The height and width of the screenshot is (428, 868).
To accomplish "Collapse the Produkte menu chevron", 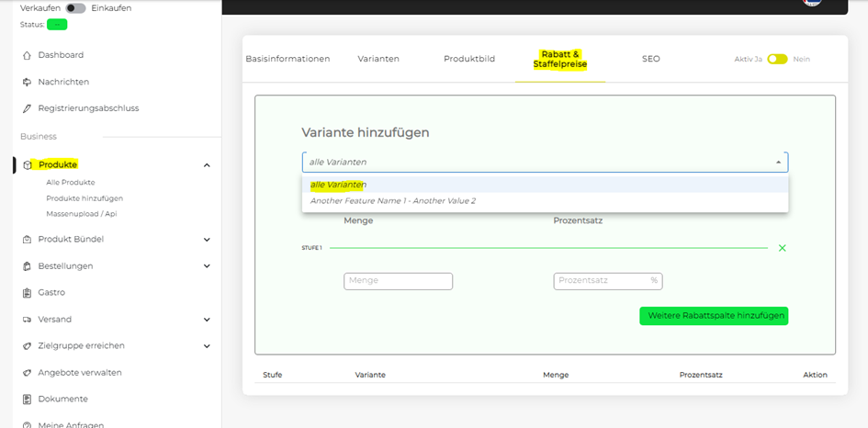I will click(207, 165).
